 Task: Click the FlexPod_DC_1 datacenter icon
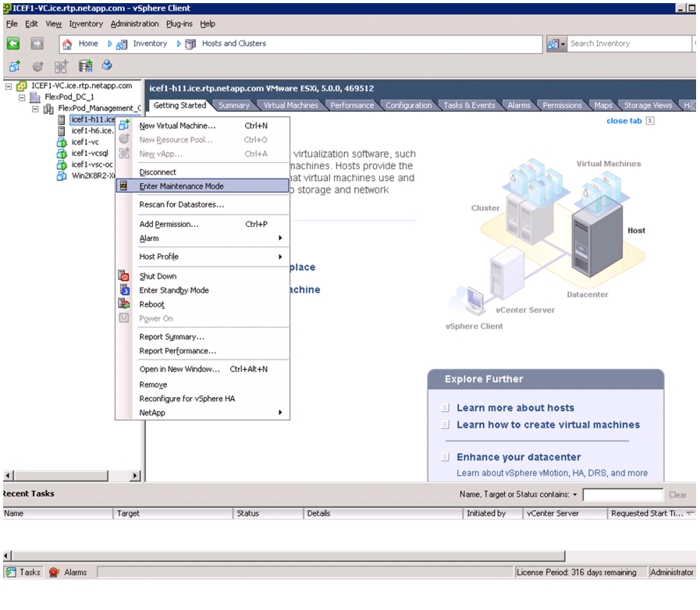coord(35,98)
